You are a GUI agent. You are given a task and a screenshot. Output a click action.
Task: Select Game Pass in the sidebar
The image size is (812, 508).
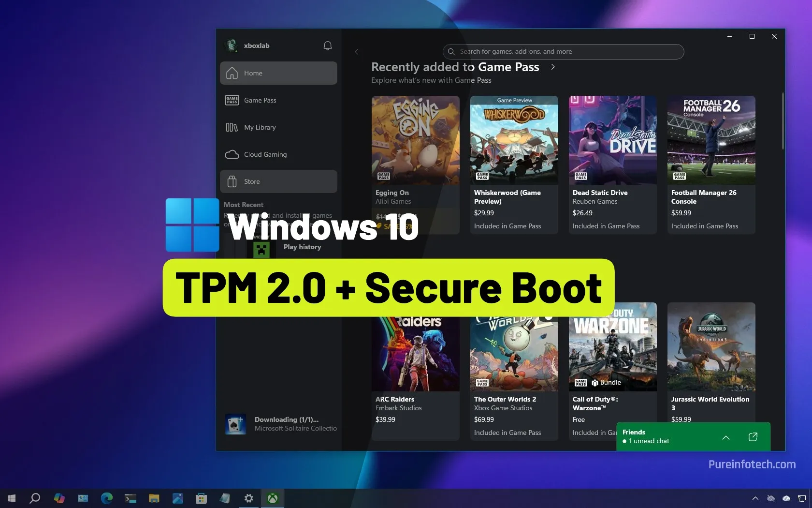pyautogui.click(x=259, y=100)
